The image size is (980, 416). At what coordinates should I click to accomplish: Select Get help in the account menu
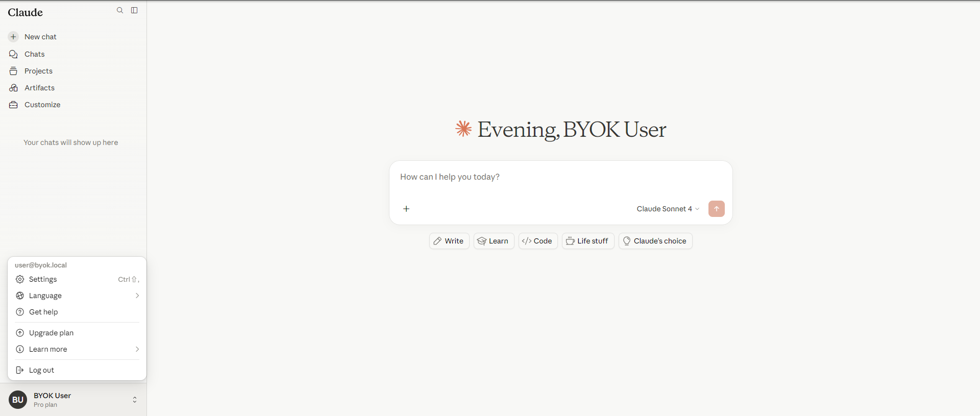[77, 312]
